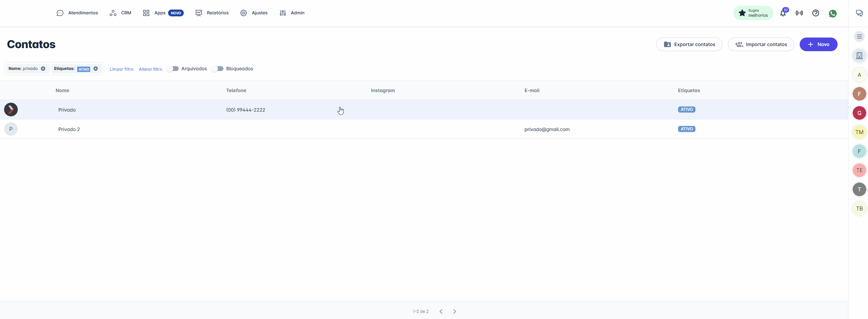Toggle the Arquivados switch

173,69
